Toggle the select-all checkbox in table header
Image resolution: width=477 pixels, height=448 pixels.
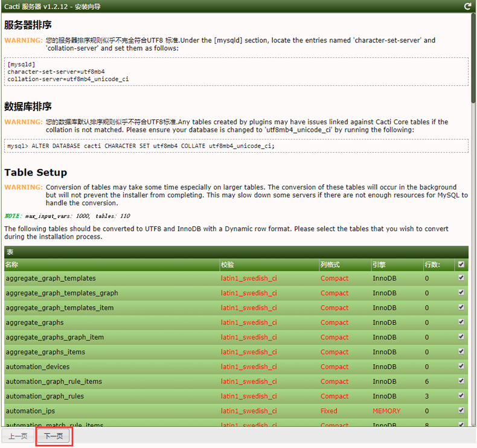coord(461,264)
